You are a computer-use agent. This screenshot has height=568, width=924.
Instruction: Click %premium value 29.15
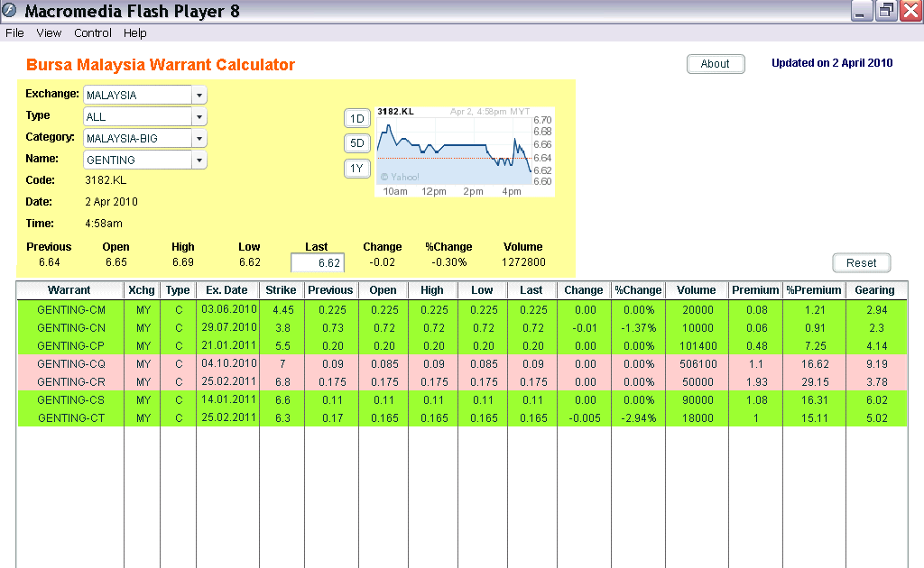(815, 382)
